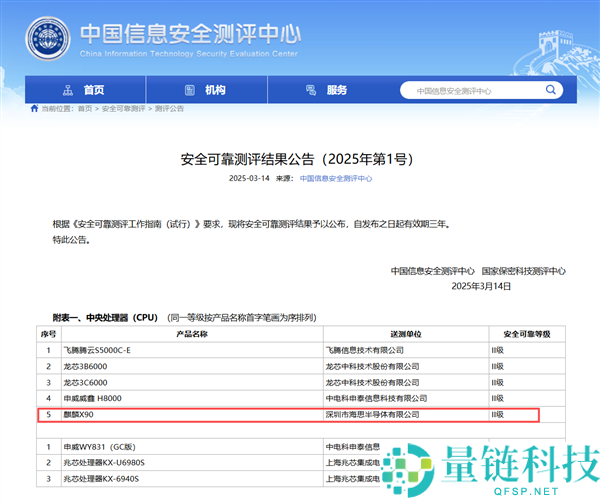The width and height of the screenshot is (600, 502).
Task: Click the sitemap icon next to 首页
Action: pos(68,90)
